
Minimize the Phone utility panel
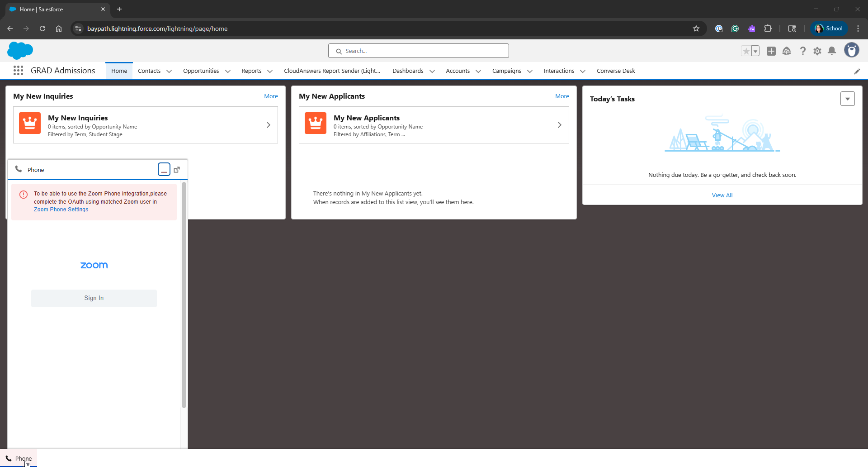click(x=164, y=170)
